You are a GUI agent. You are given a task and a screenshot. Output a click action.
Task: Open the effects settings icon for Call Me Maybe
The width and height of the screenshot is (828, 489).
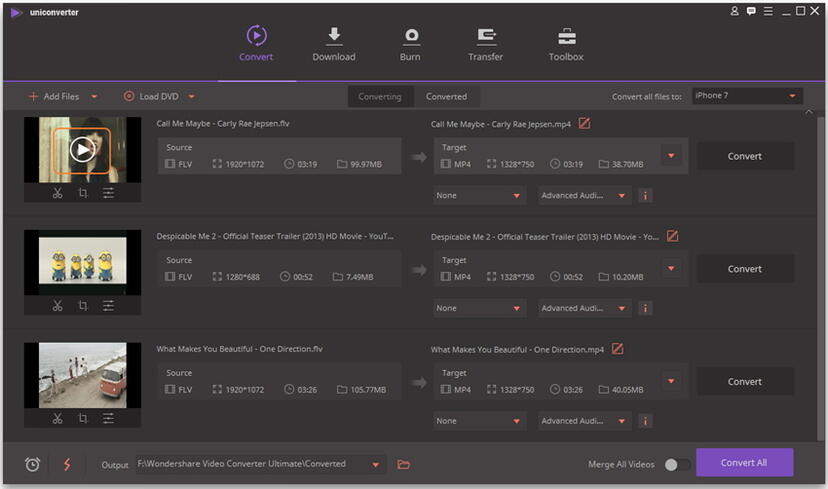[x=108, y=193]
